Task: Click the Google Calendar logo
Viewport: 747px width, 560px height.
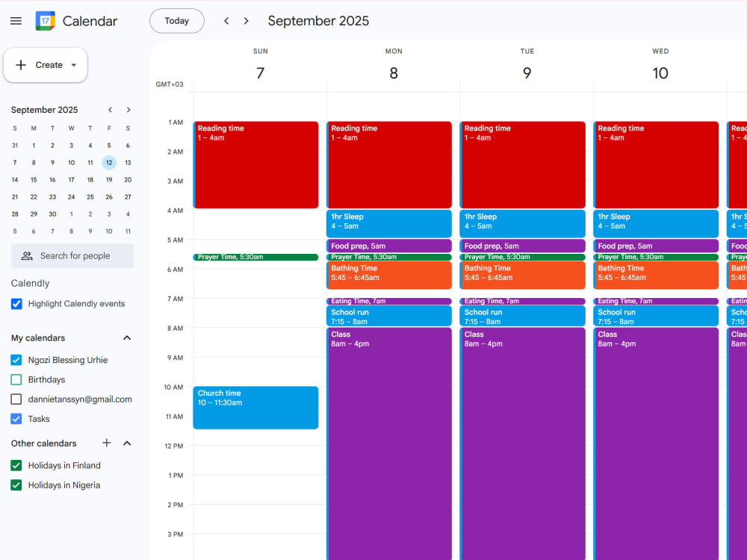Action: point(46,21)
